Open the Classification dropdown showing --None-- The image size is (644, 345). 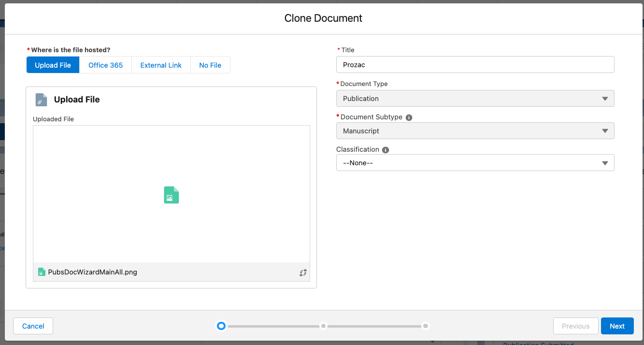pos(475,163)
